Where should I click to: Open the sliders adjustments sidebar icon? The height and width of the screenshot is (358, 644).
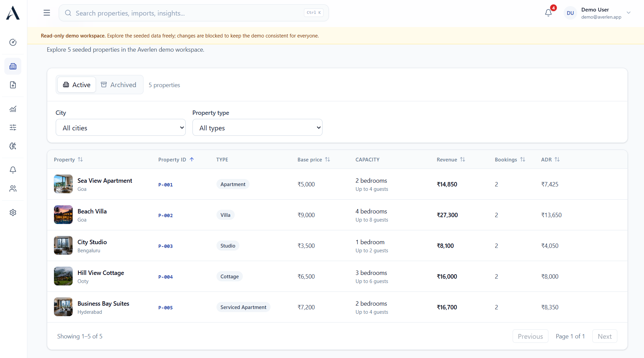click(x=13, y=127)
